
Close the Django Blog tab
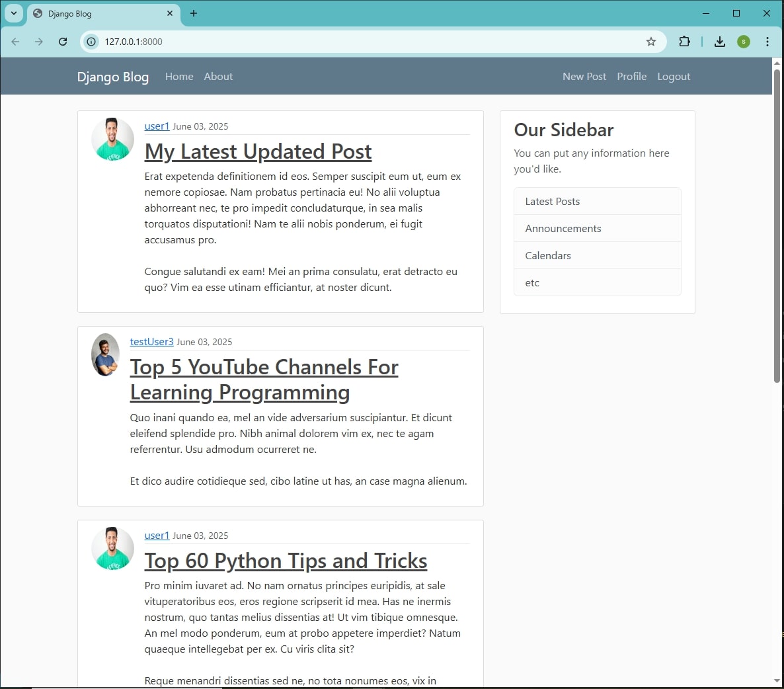pos(169,13)
